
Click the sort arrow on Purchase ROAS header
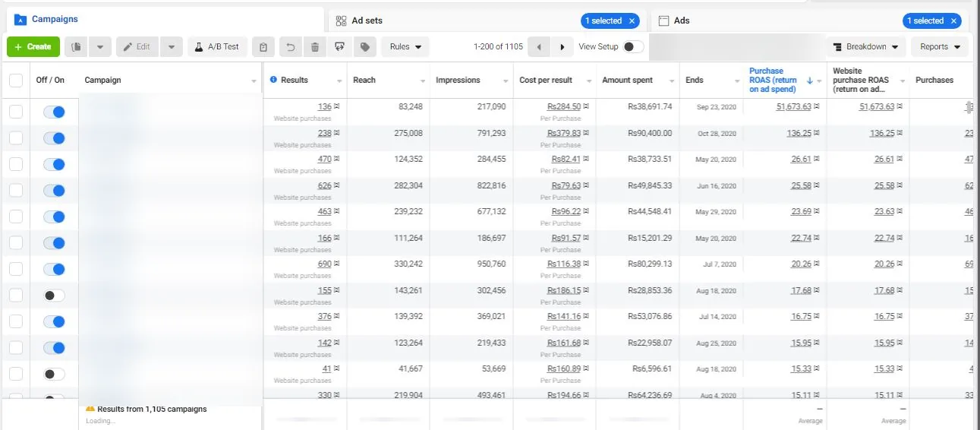tap(809, 80)
